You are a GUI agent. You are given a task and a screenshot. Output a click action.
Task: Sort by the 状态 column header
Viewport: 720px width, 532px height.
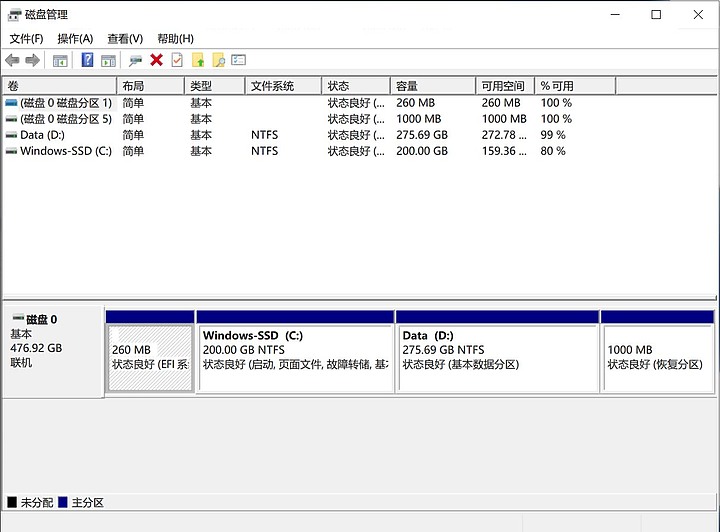(x=356, y=86)
